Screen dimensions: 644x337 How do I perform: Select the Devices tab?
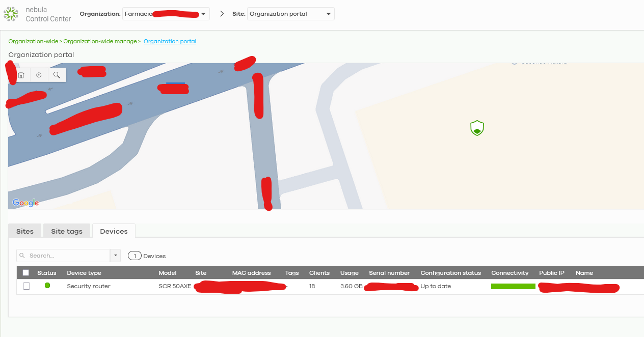click(x=114, y=231)
